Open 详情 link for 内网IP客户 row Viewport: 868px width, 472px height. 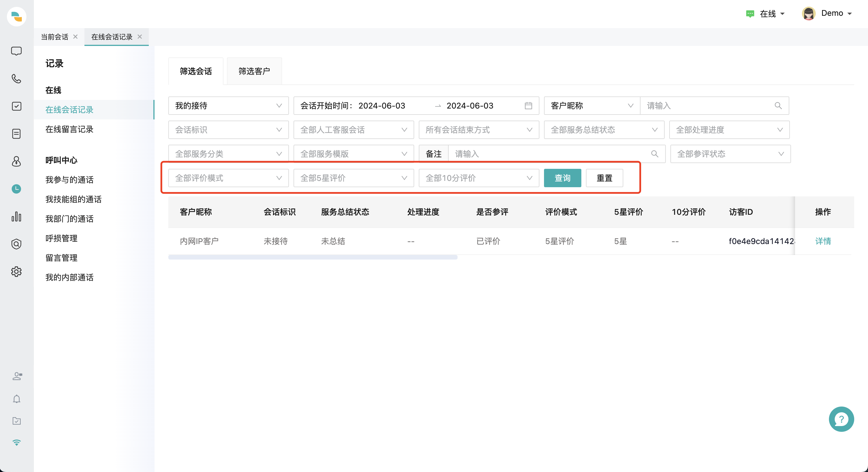click(823, 241)
